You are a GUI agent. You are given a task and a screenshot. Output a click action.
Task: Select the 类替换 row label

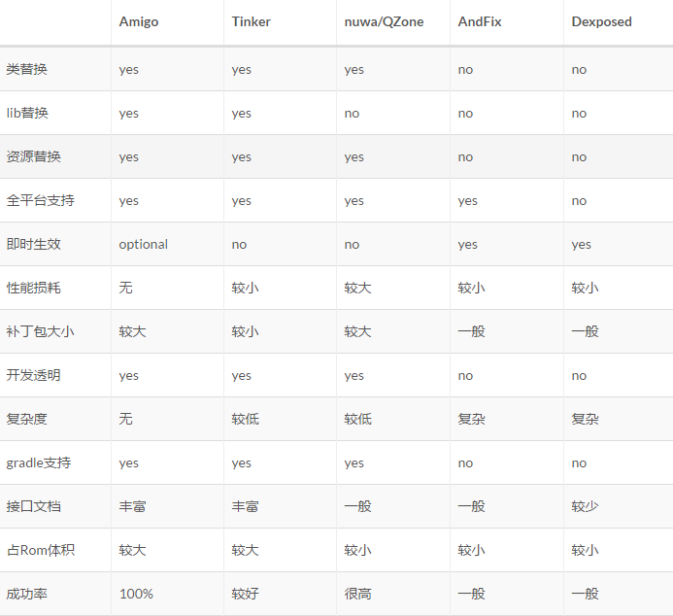click(x=26, y=69)
